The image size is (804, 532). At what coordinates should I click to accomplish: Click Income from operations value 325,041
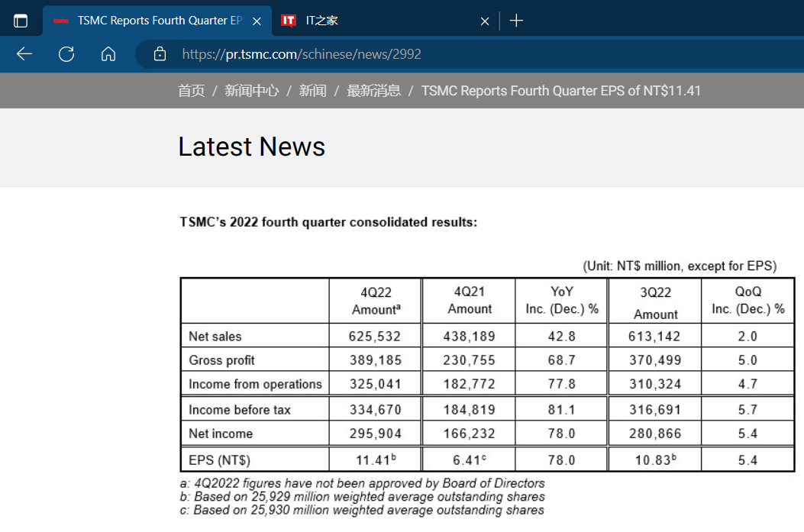pyautogui.click(x=376, y=384)
